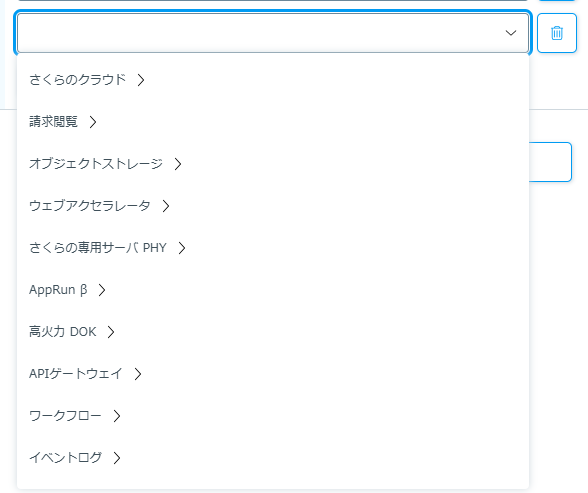Image resolution: width=588 pixels, height=493 pixels.
Task: Expand the AppRun β submenu chevron
Action: (x=102, y=290)
